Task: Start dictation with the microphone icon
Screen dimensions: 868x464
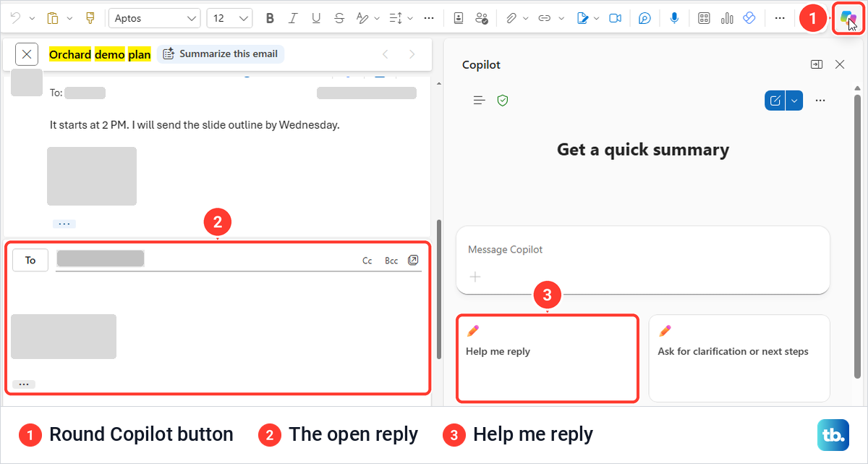Action: click(x=674, y=18)
